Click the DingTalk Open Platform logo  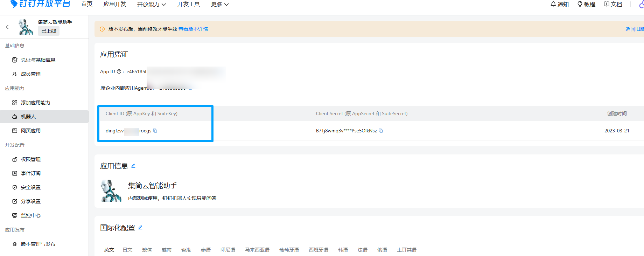pos(41,4)
